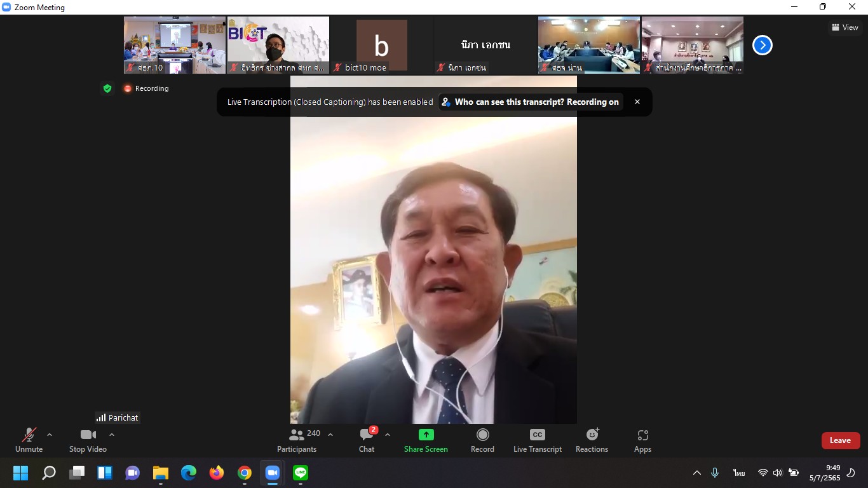Click the green encryption shield icon

click(107, 88)
